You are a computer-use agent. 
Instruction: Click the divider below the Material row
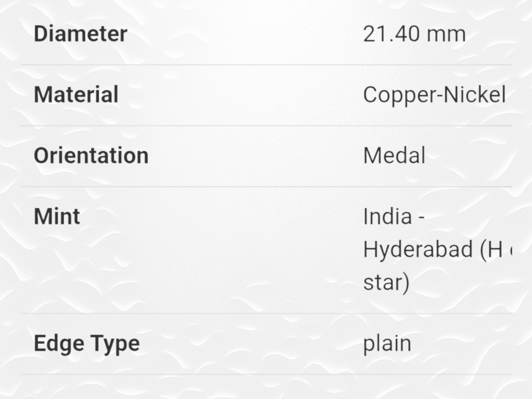266,126
